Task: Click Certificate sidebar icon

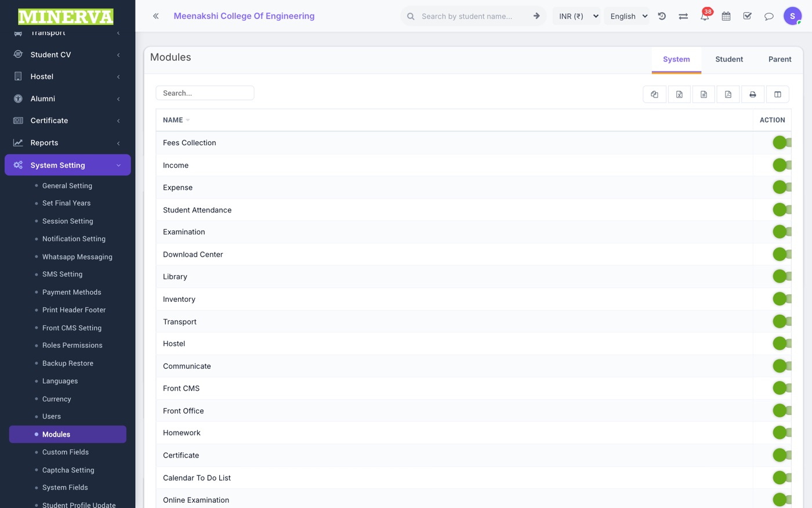Action: [18, 121]
